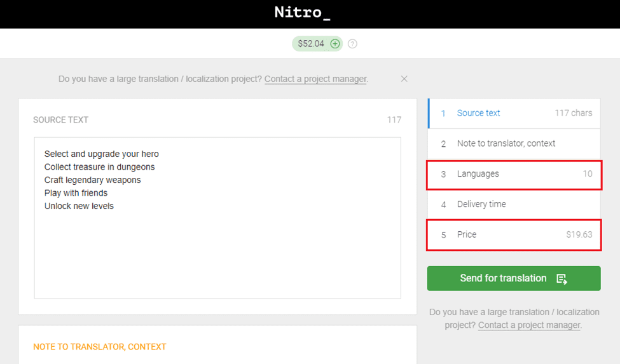
Task: Click the $52.04 account balance
Action: (311, 44)
